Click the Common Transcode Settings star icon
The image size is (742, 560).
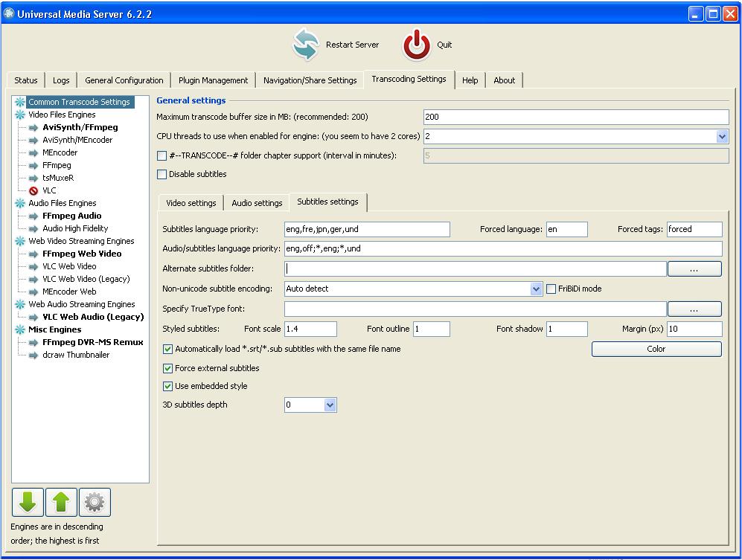pos(20,102)
